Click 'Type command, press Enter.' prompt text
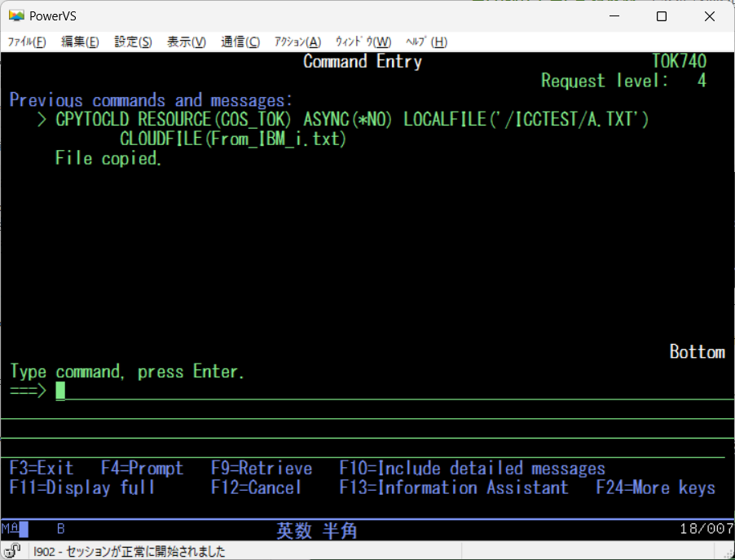 coord(127,372)
